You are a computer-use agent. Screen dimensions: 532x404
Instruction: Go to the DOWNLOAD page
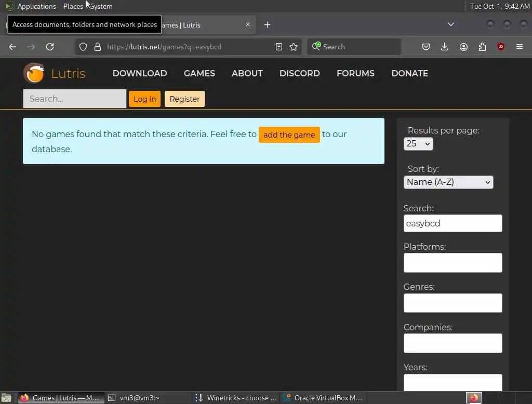[140, 73]
